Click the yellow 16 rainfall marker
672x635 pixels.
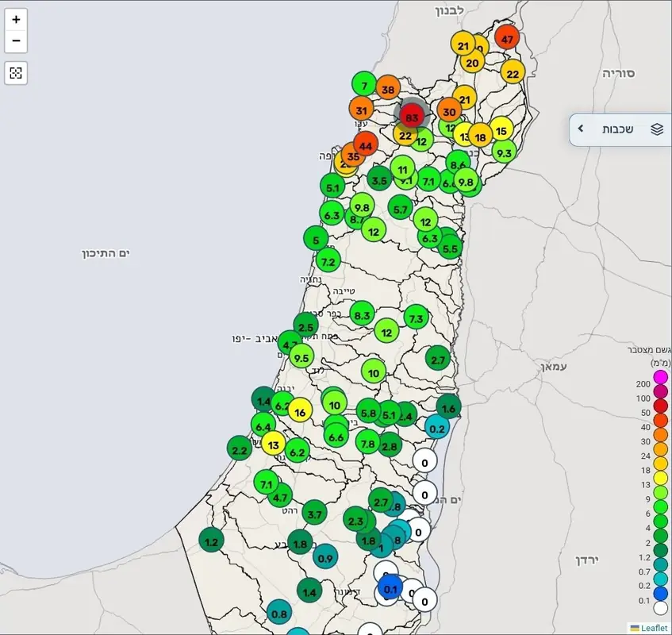click(299, 412)
